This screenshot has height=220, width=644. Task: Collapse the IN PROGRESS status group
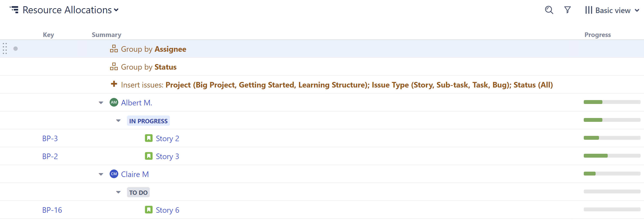pos(118,120)
